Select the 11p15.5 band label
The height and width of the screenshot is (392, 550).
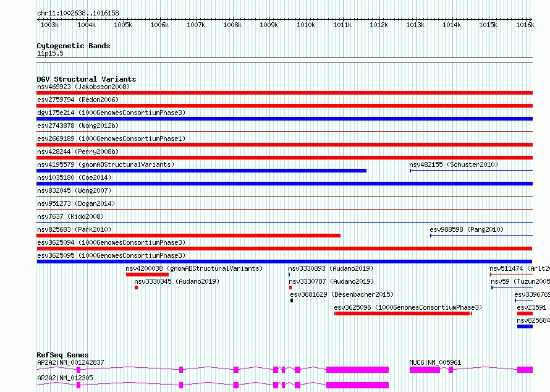(x=50, y=53)
